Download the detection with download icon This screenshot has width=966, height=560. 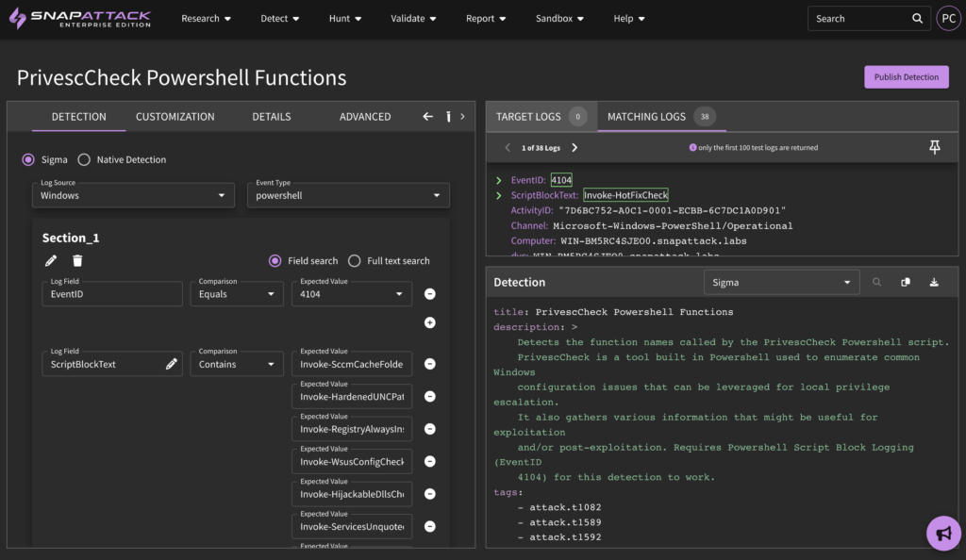point(934,282)
